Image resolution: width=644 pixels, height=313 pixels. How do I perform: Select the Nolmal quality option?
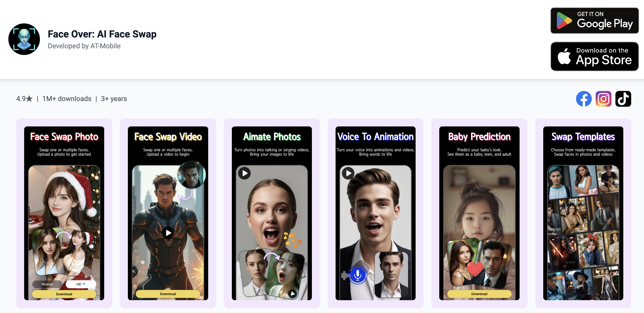47,284
